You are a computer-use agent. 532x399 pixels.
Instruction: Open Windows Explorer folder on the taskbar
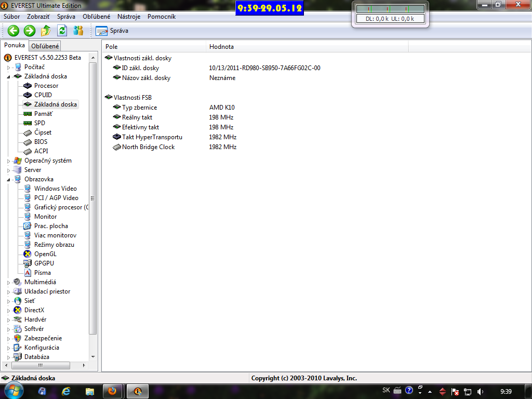pos(89,392)
